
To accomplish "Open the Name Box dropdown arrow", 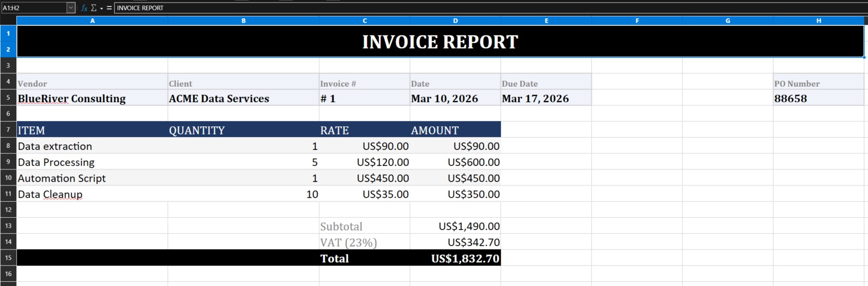I will [71, 8].
